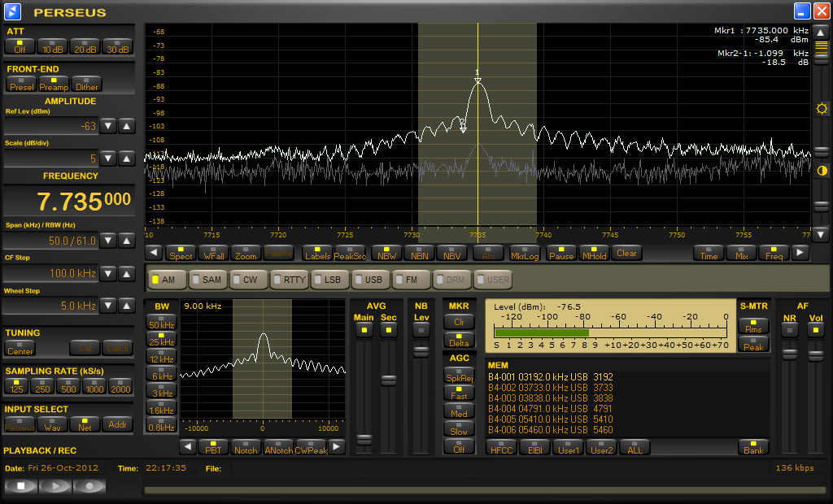The image size is (833, 504).
Task: Decrease Ref Lev value with down arrow
Action: click(108, 126)
